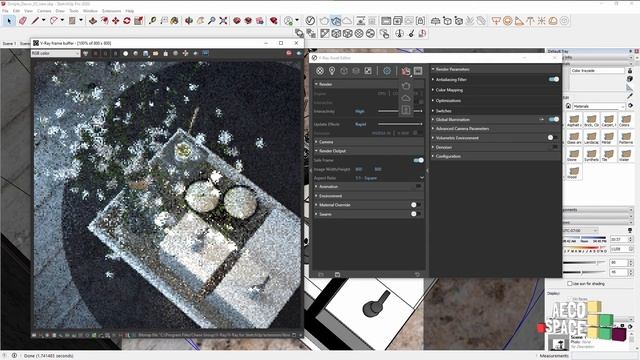
Task: Open the Materials library dropdown
Action: [x=599, y=106]
